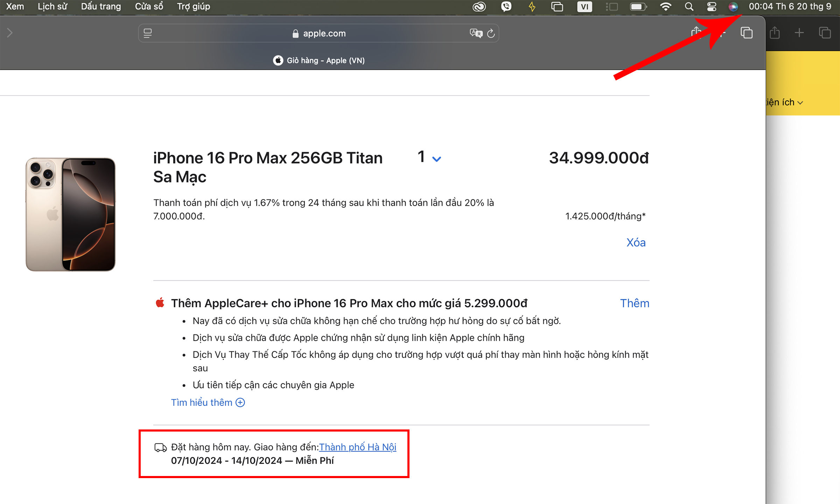The height and width of the screenshot is (504, 840).
Task: Change delivery location Thành phố Hà Nội
Action: 357,447
